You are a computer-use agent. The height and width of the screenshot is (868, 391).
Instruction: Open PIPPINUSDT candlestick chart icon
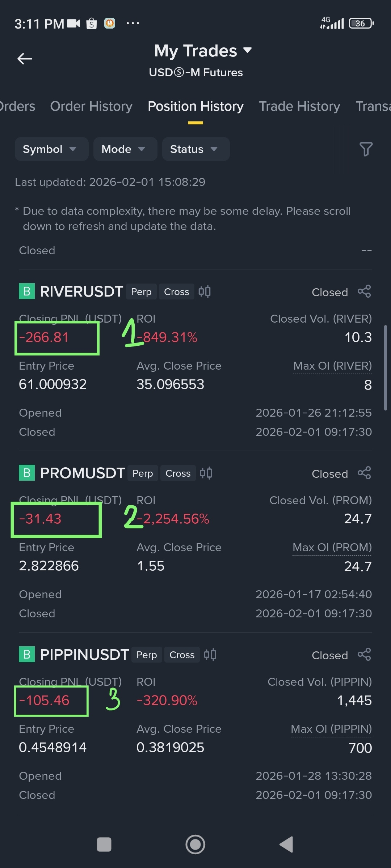[x=210, y=655]
